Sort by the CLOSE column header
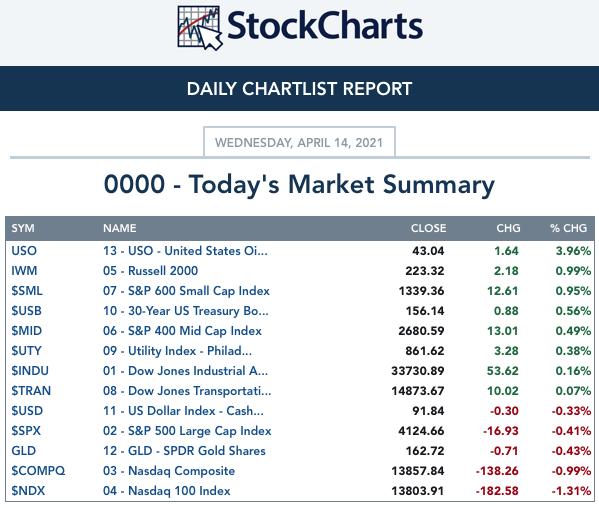The width and height of the screenshot is (599, 508). (428, 228)
